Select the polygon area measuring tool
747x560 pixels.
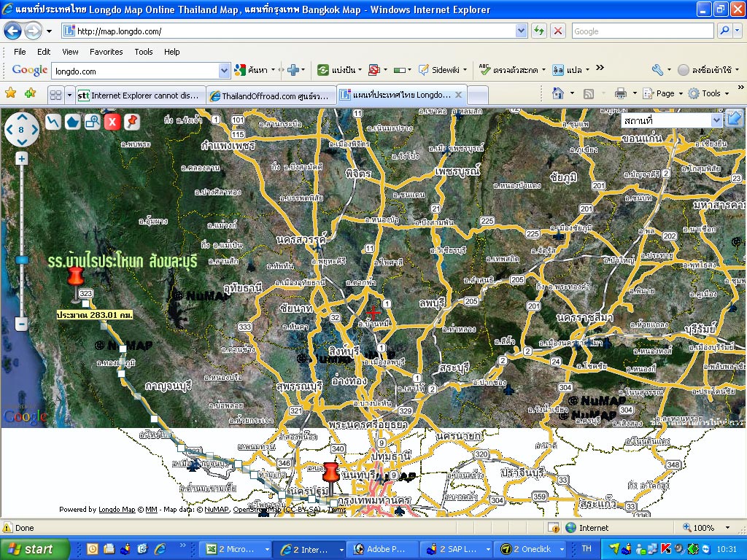coord(72,122)
